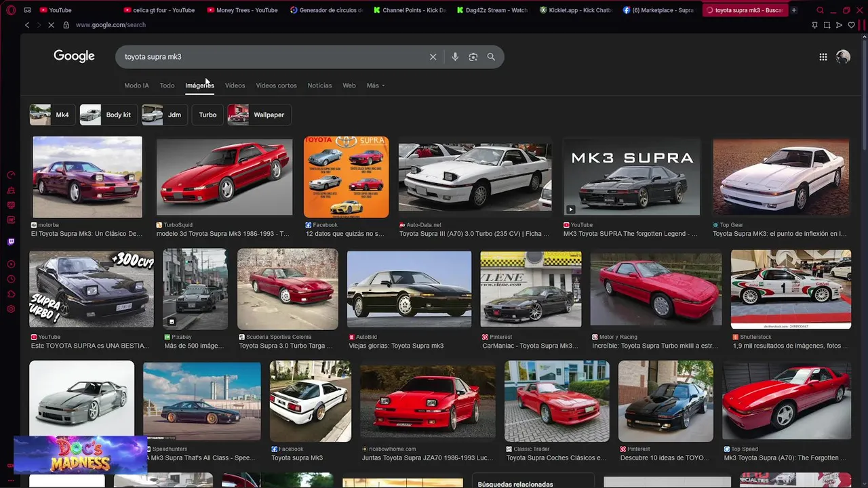Open 'Viejas glorias: Toyota Supra mk3' link

coord(396,346)
